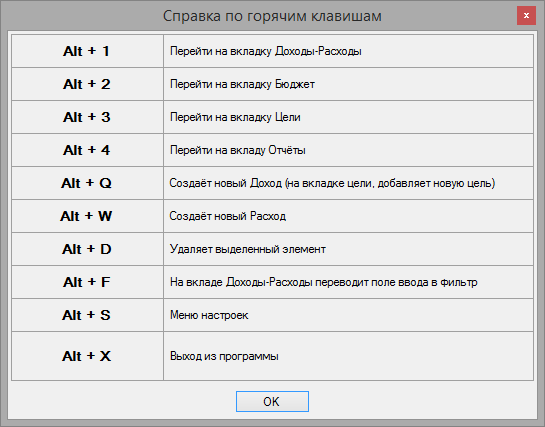Select the Alt + 4 shortcut cell
The image size is (545, 427).
point(87,150)
